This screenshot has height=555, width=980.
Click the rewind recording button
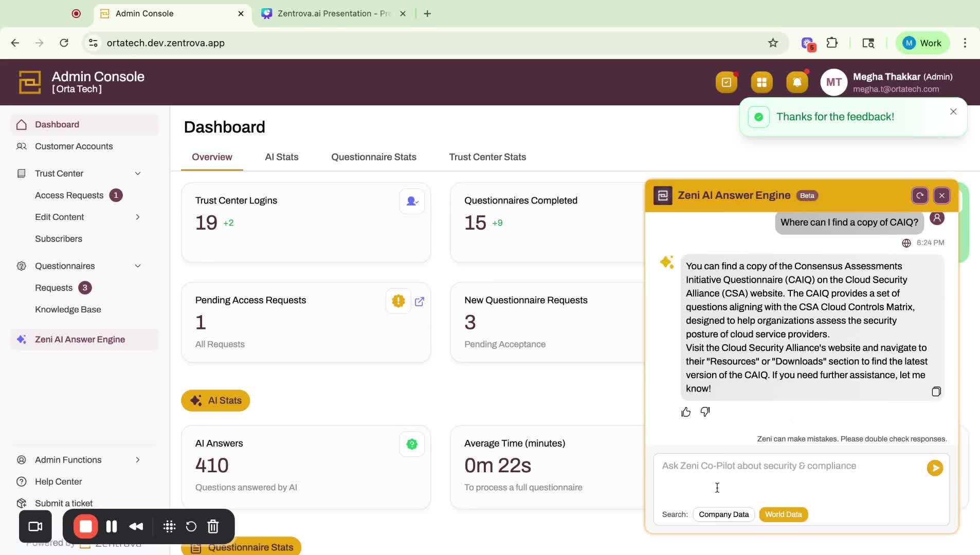pos(136,527)
